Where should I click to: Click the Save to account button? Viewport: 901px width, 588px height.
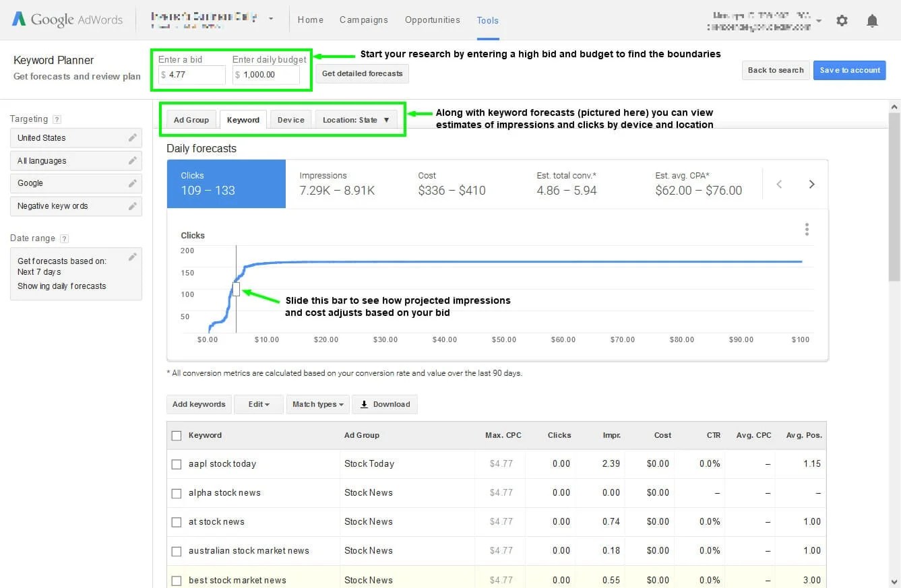pos(850,70)
